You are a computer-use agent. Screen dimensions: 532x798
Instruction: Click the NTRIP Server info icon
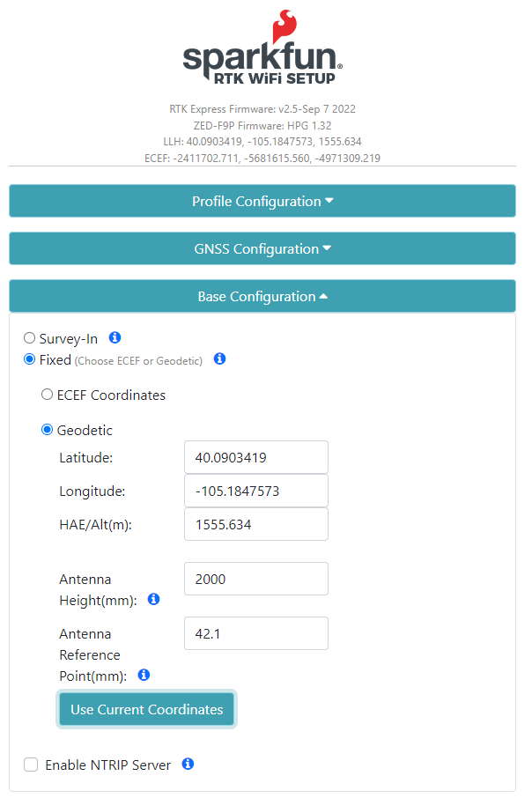(188, 765)
